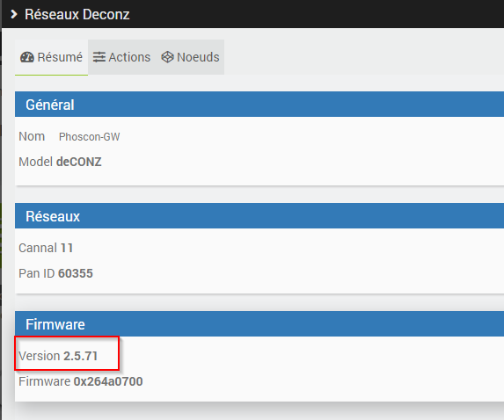Click the cube network icon beside Noeuds
504x420 pixels.
(x=167, y=57)
